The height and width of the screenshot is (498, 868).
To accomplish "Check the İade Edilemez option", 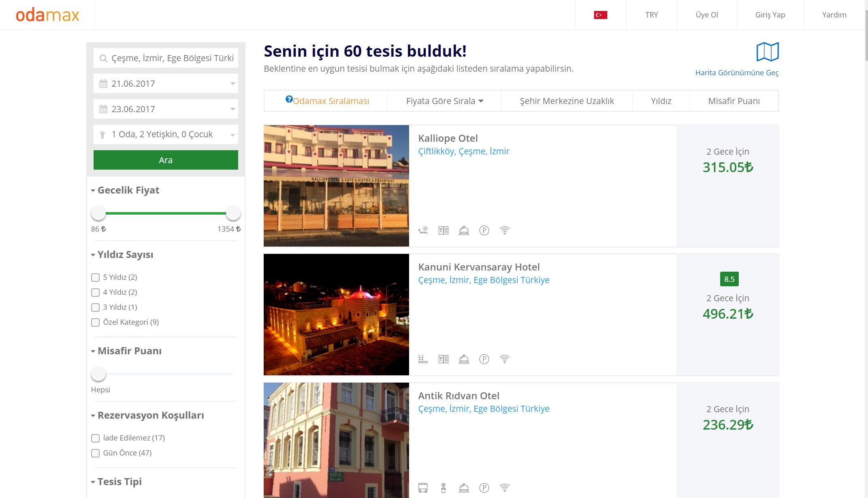I will pyautogui.click(x=96, y=438).
